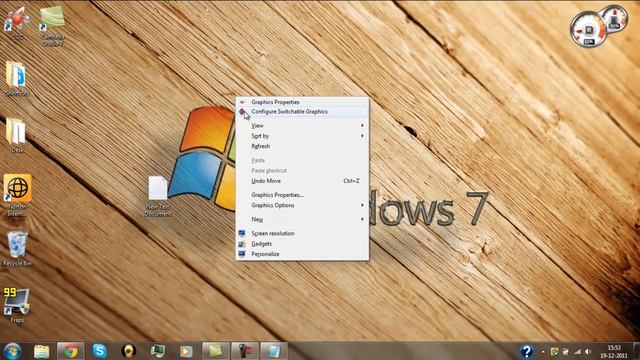Viewport: 640px width, 360px height.
Task: Expand the View submenu
Action: coord(302,125)
